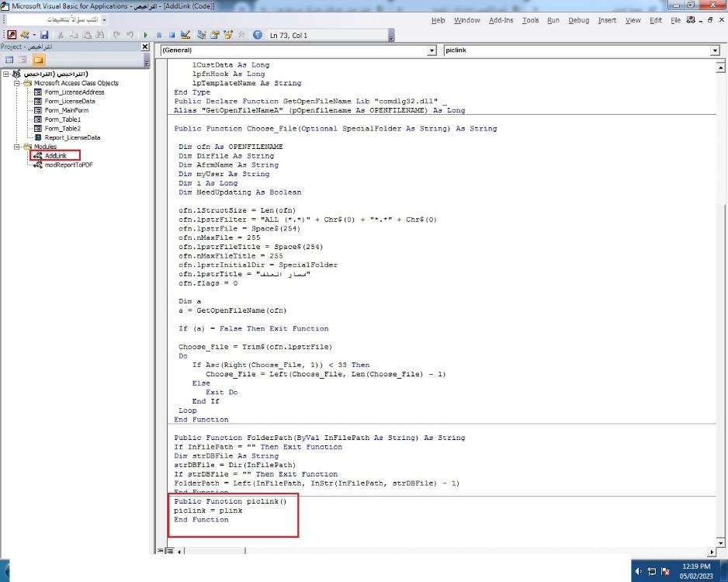
Task: Open the help question box dropdown arrow
Action: pos(104,19)
